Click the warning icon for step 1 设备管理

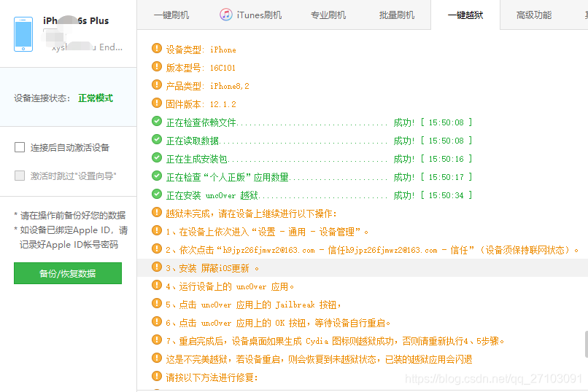click(157, 231)
